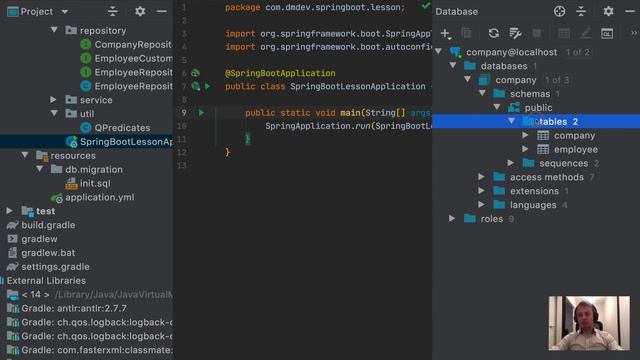Screen dimensions: 640x360
Task: Click run gutter icon on line 7
Action: (x=207, y=86)
